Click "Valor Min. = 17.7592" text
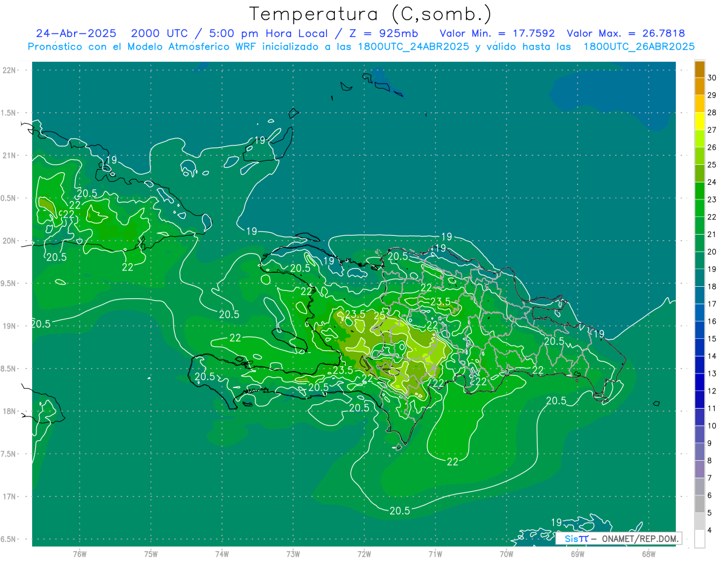 [x=497, y=34]
